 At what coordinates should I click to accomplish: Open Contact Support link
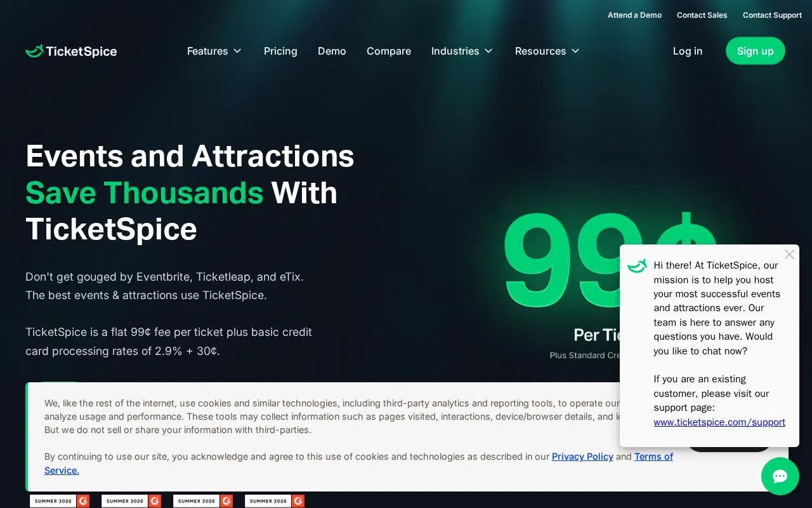pos(772,15)
